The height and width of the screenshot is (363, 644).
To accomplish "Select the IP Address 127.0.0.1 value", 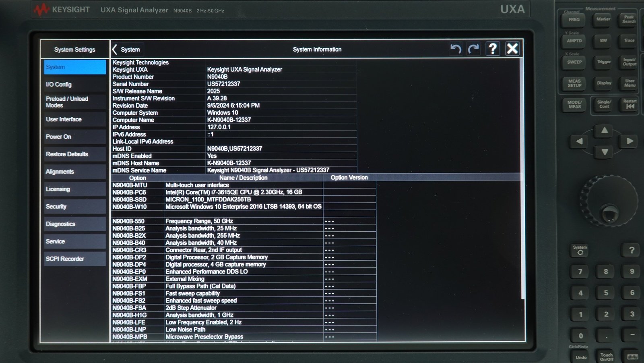I will point(219,127).
